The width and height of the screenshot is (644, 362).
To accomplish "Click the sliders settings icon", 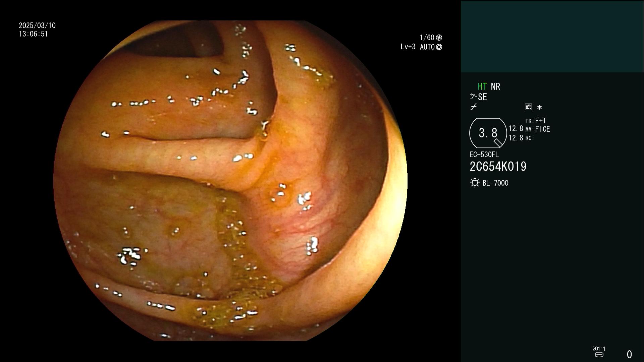I will point(528,107).
